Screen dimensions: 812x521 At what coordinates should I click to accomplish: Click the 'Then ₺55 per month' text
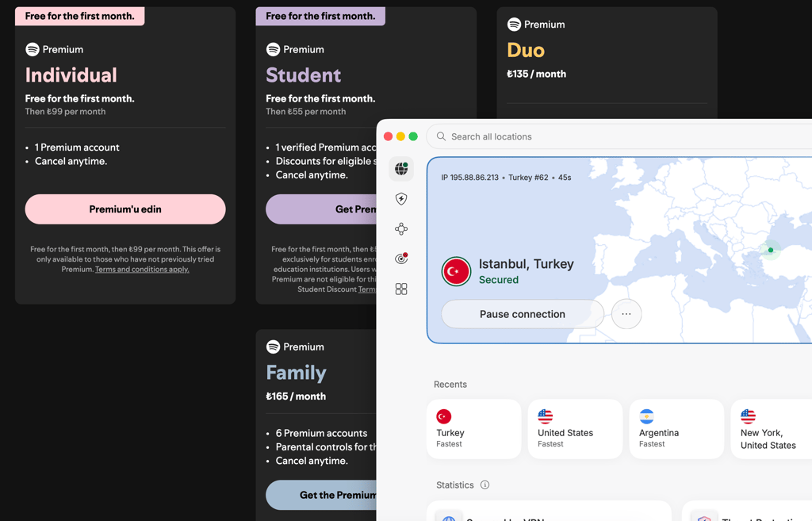(305, 111)
